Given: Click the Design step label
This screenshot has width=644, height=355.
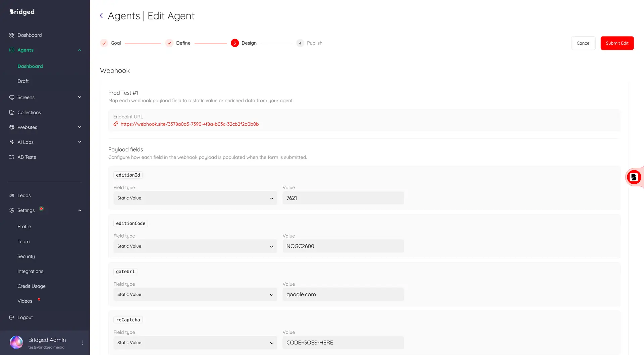Looking at the screenshot, I should (249, 43).
